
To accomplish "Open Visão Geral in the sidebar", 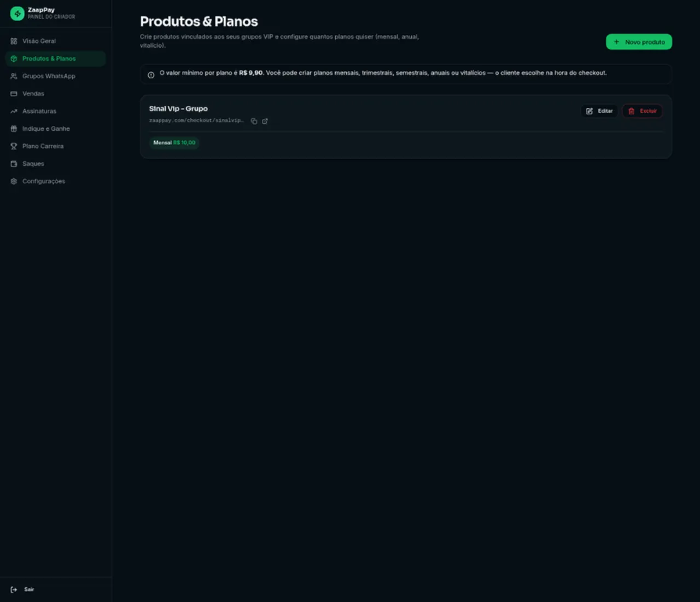I will click(x=55, y=41).
